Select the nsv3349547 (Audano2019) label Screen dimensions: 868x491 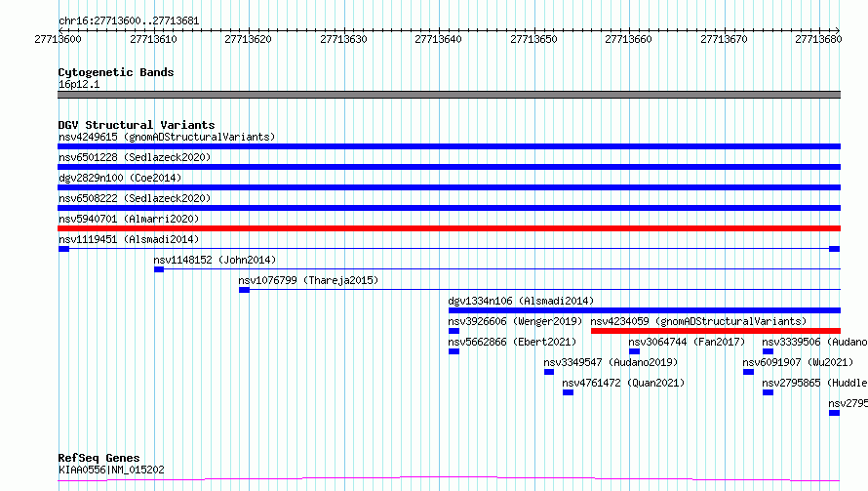pyautogui.click(x=611, y=362)
